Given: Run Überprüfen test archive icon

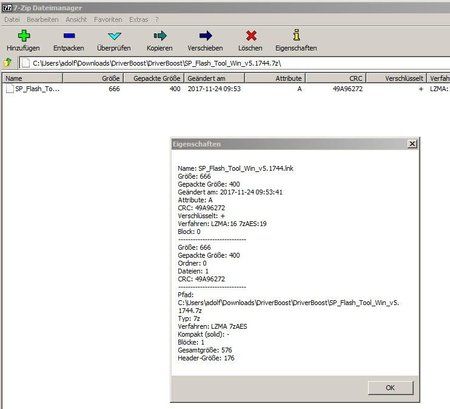Looking at the screenshot, I should (114, 36).
